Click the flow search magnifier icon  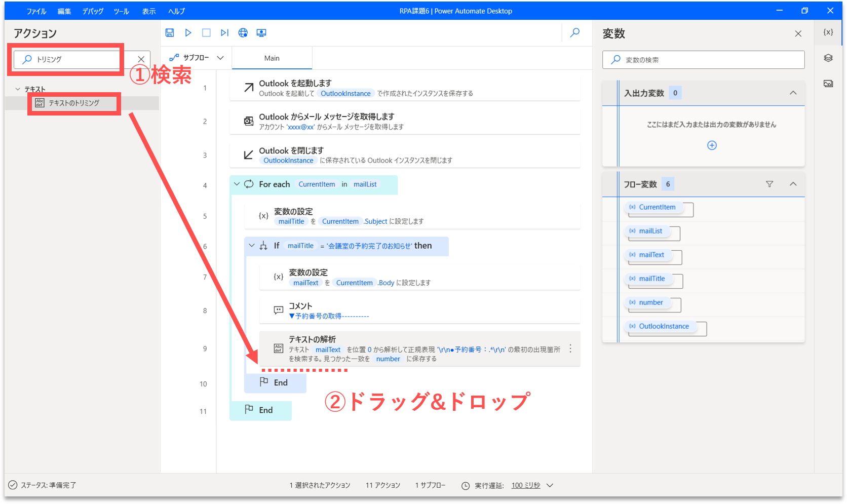[575, 33]
